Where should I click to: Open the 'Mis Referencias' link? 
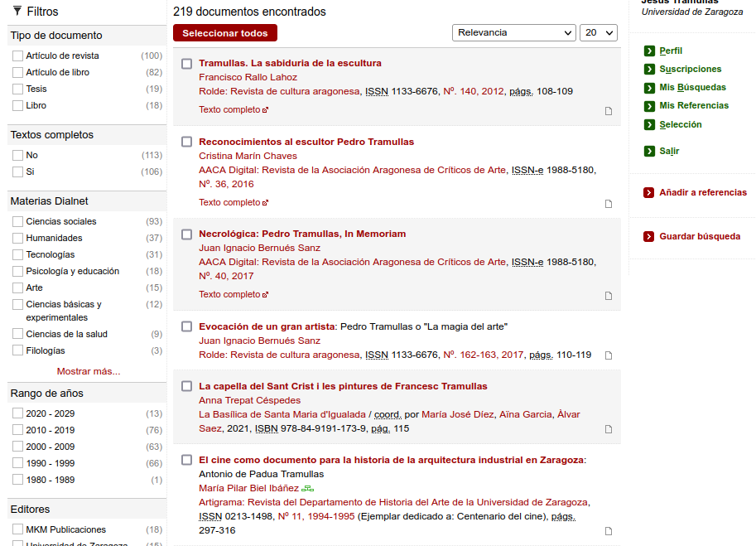[x=694, y=105]
